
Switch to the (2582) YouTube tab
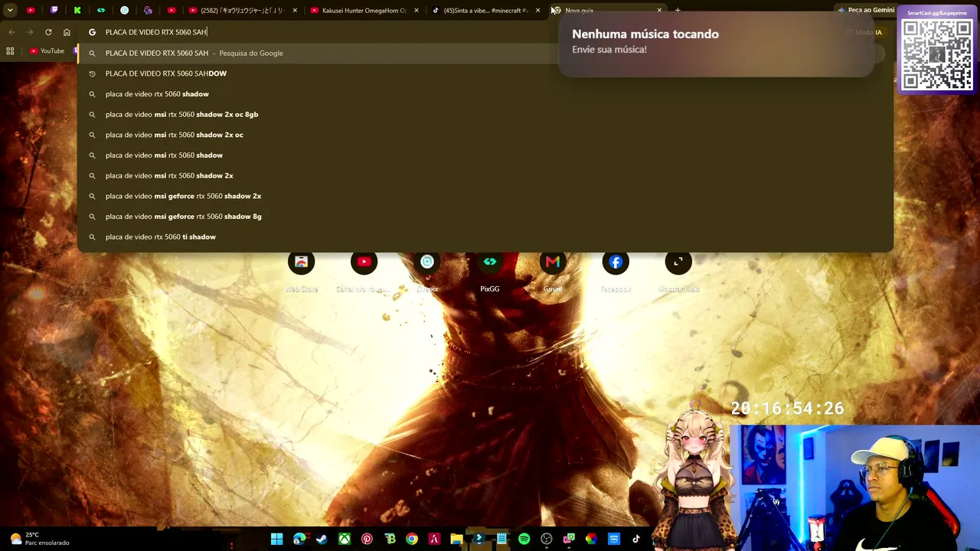tap(242, 11)
